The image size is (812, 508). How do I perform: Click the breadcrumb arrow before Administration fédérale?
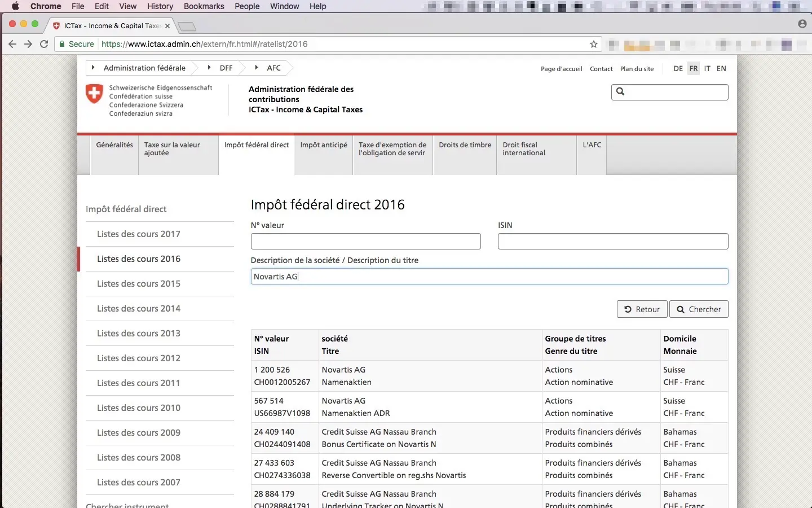tap(93, 68)
